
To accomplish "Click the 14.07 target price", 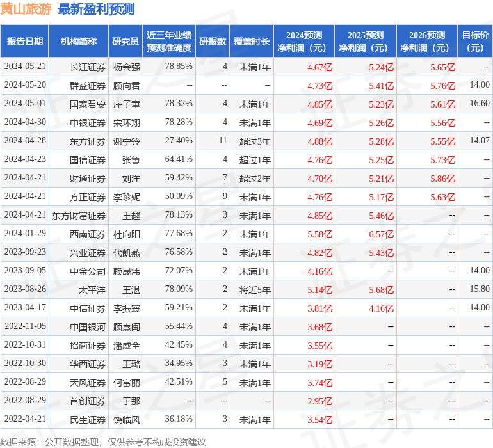I will 480,141.
